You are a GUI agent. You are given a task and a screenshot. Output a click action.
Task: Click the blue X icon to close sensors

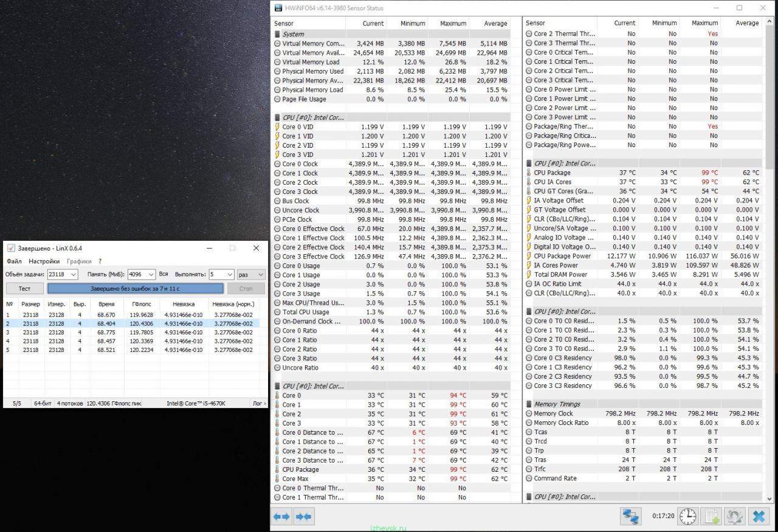(x=759, y=517)
